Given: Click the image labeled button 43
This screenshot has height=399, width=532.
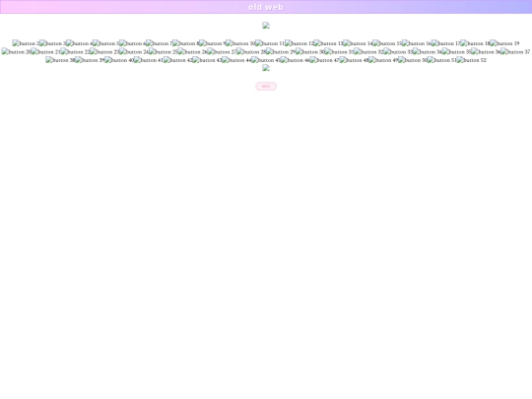Looking at the screenshot, I should coord(207,60).
